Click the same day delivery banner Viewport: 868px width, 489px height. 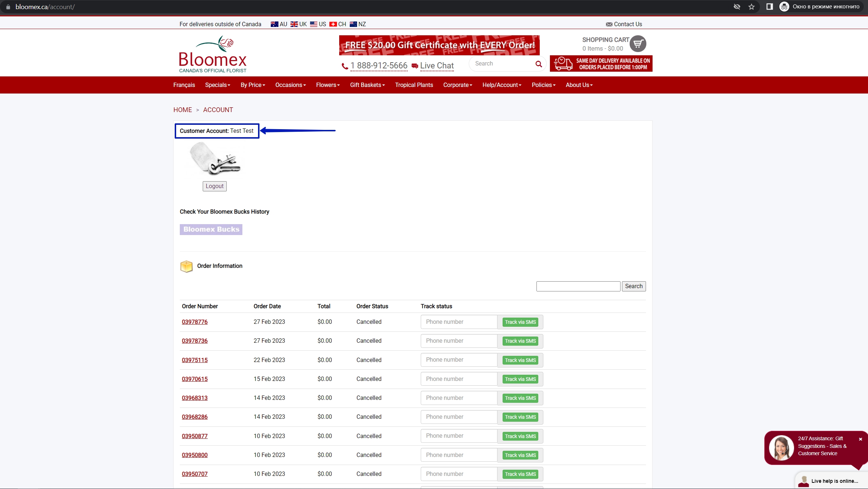click(x=601, y=64)
